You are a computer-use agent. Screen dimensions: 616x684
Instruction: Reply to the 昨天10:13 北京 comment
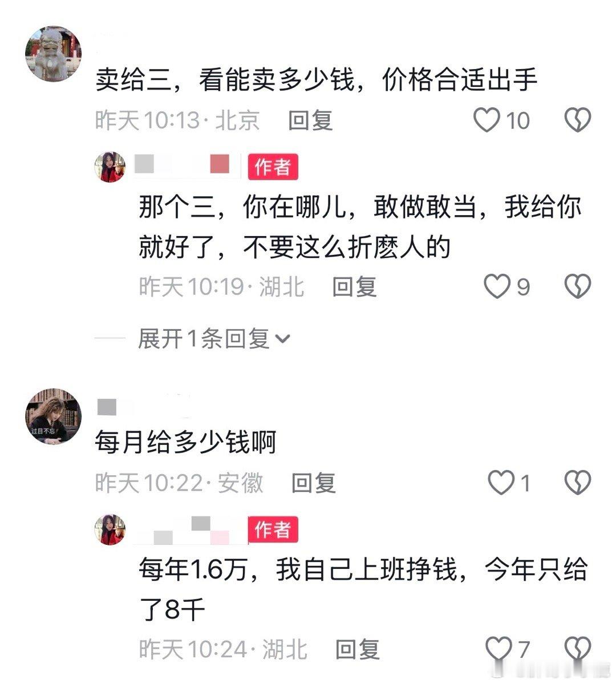pyautogui.click(x=311, y=120)
